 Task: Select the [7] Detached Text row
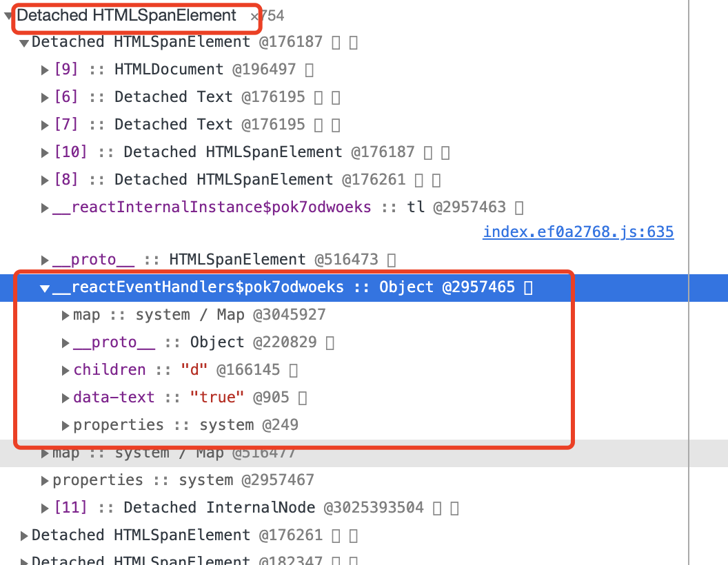(x=172, y=124)
